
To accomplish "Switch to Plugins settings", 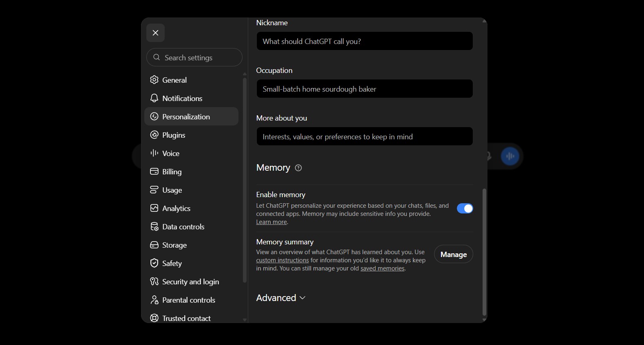I will pos(191,135).
